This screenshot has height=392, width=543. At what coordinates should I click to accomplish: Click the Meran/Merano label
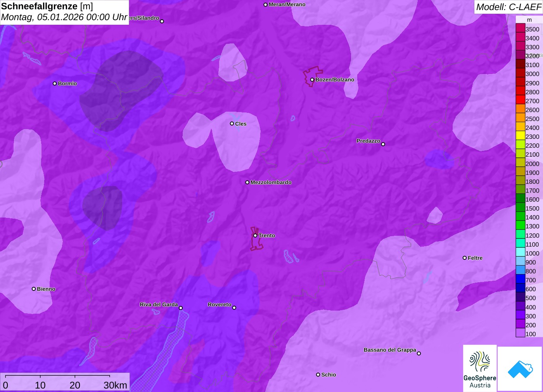(287, 5)
